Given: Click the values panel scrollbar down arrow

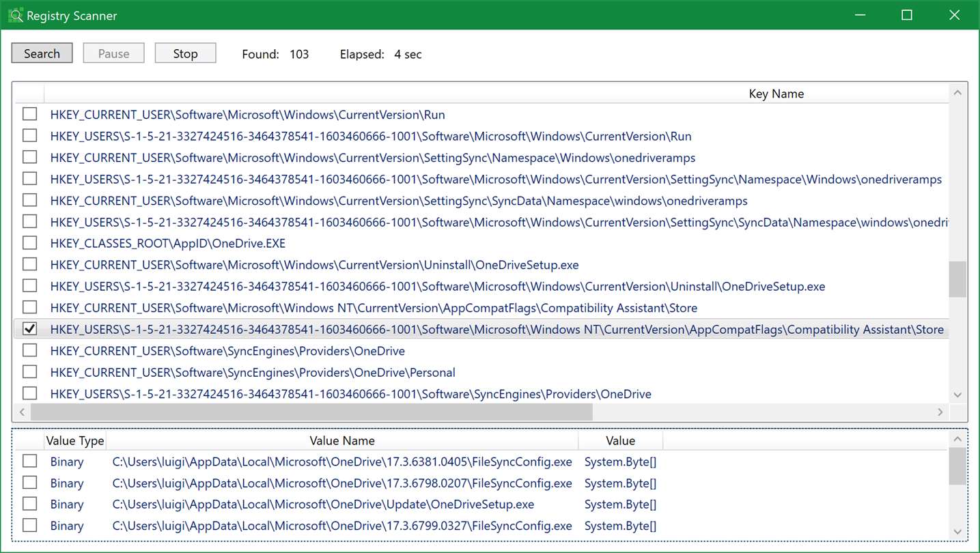Looking at the screenshot, I should (x=957, y=532).
